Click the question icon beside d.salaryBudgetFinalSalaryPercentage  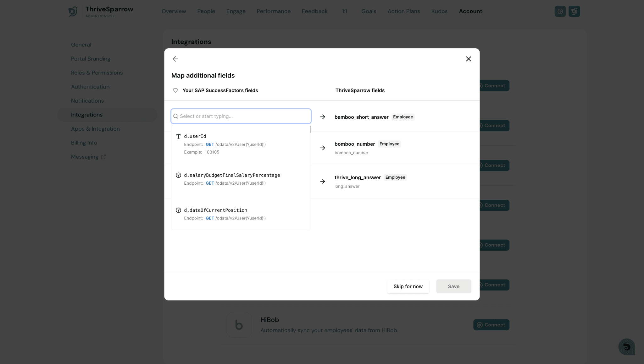178,175
